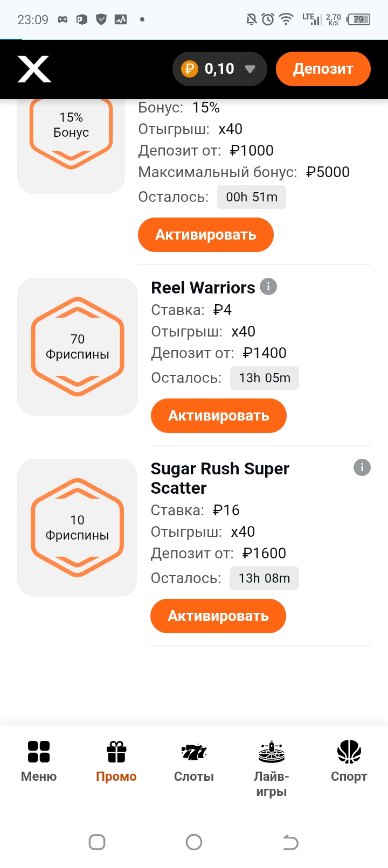Tap the Android back navigation button
The height and width of the screenshot is (868, 388).
pos(290,842)
